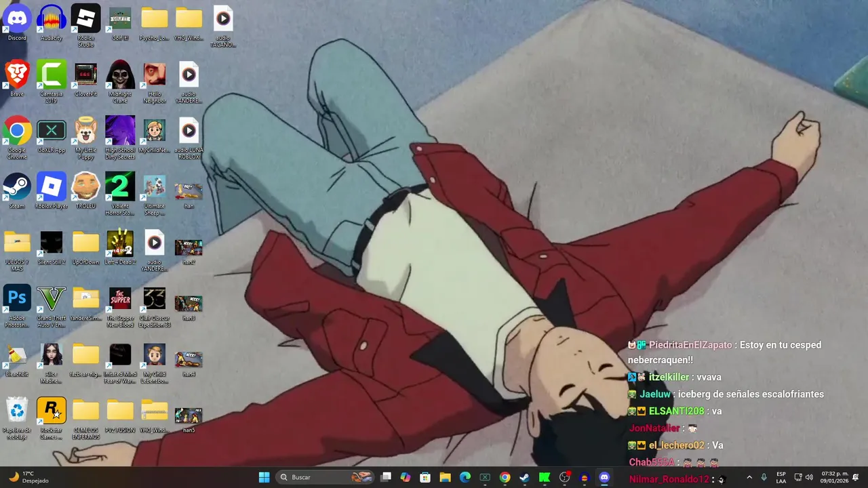This screenshot has height=488, width=868.
Task: Switch to Google Chrome on the taskbar
Action: coord(505,477)
